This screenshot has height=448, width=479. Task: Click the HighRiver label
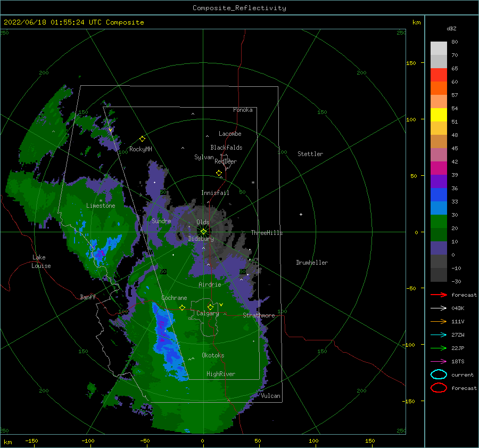click(221, 374)
